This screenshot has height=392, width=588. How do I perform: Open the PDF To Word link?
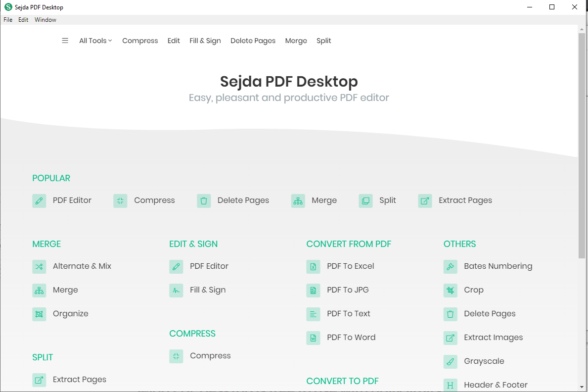tap(352, 337)
